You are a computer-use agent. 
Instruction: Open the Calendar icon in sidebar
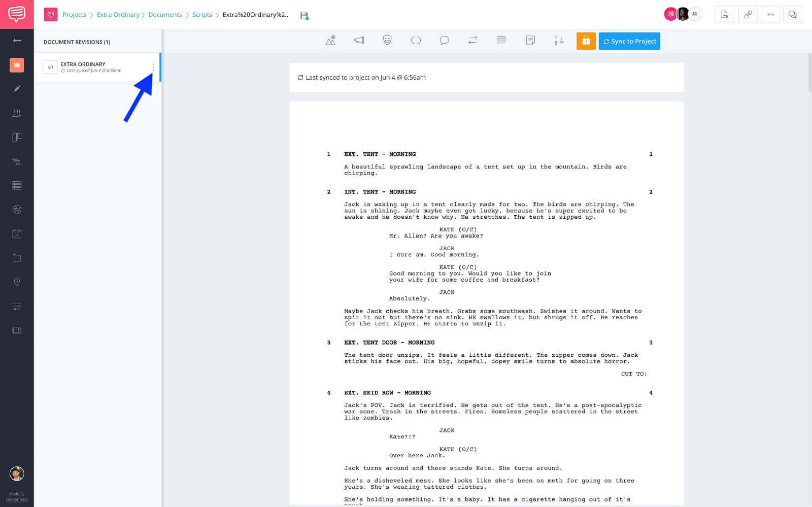[17, 233]
